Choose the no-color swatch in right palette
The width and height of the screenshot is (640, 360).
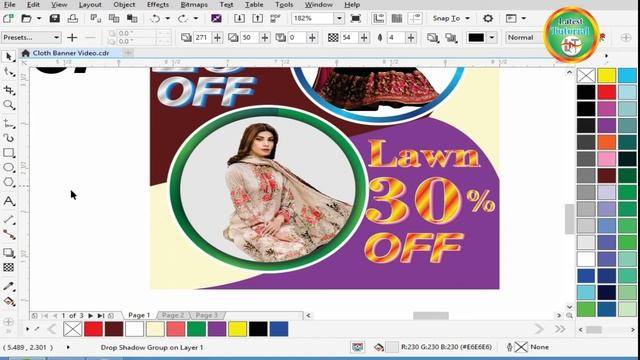(x=586, y=76)
